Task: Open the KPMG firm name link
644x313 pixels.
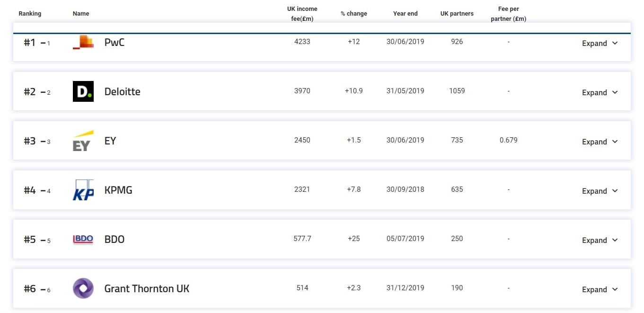Action: pos(118,190)
